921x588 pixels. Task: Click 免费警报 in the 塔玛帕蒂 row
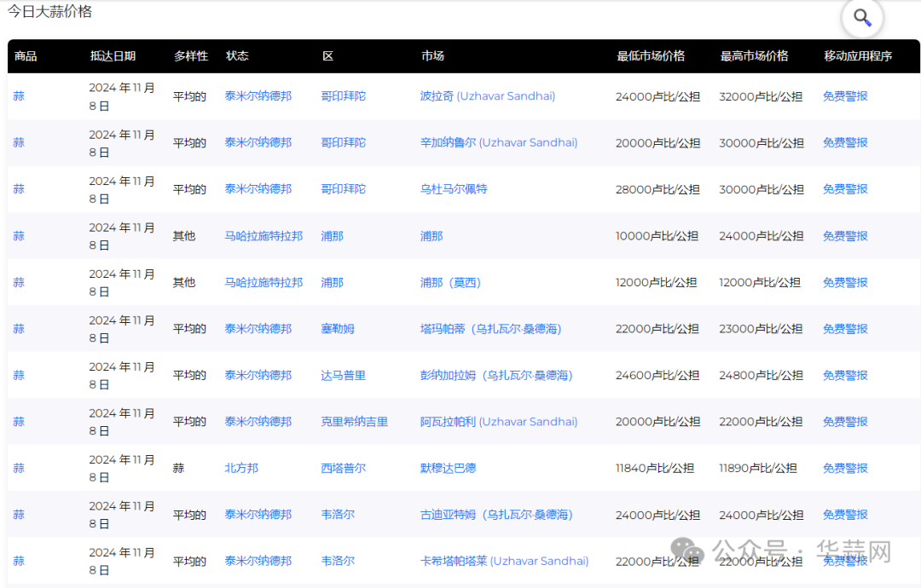coord(844,329)
